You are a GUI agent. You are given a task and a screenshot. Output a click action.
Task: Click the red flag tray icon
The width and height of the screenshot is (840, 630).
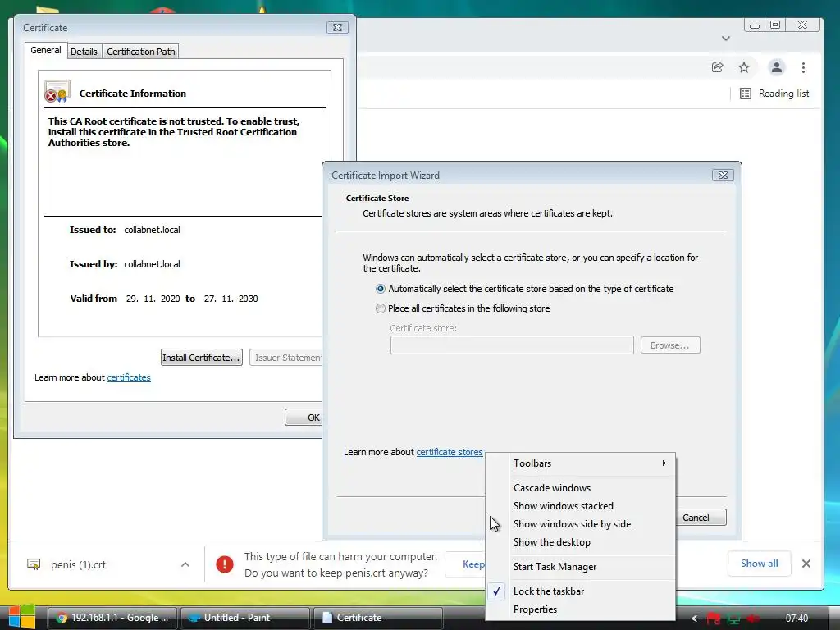point(714,619)
